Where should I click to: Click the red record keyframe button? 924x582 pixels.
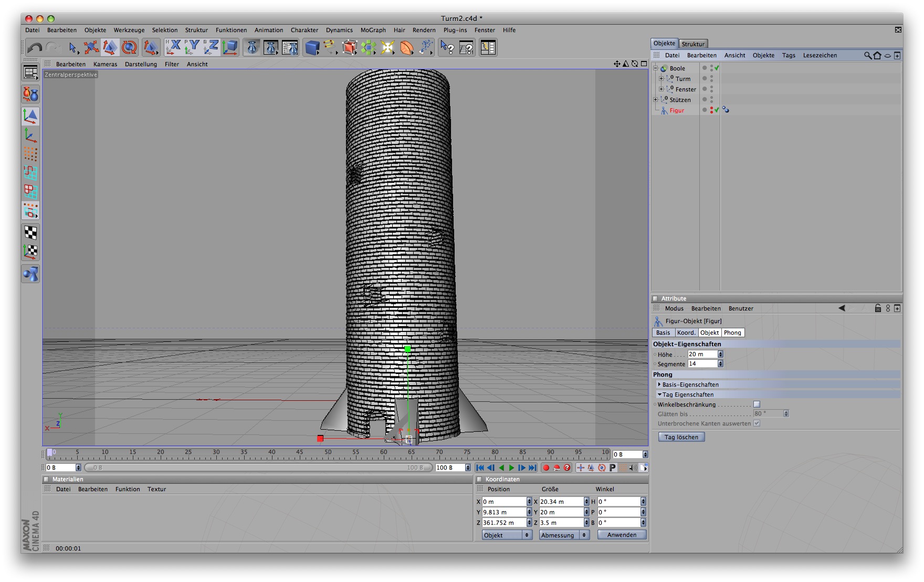click(546, 467)
